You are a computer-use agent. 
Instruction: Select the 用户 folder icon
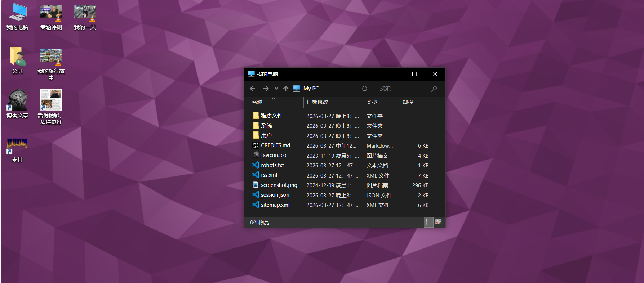click(x=256, y=135)
